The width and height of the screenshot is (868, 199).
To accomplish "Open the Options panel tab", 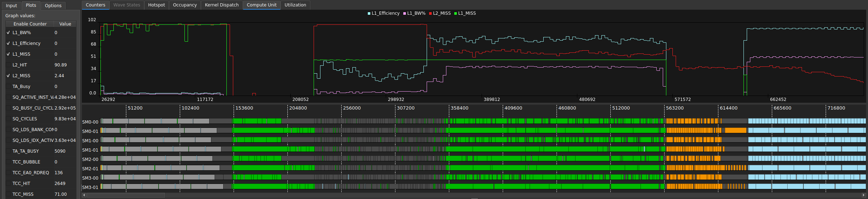I will click(53, 5).
